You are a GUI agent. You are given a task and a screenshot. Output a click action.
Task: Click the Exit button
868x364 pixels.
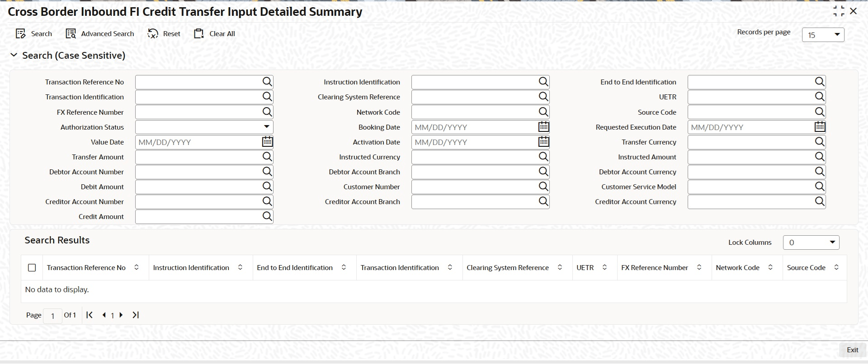coord(853,350)
